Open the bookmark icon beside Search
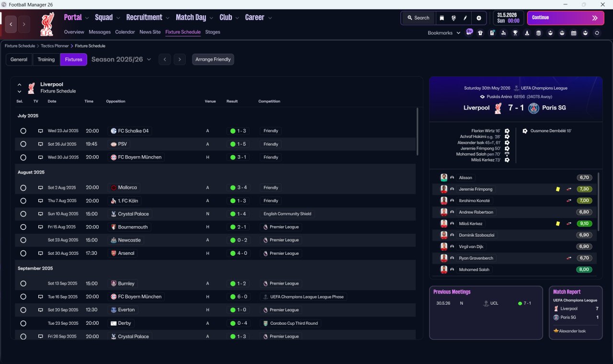Viewport: 613px width, 364px height. click(x=442, y=18)
